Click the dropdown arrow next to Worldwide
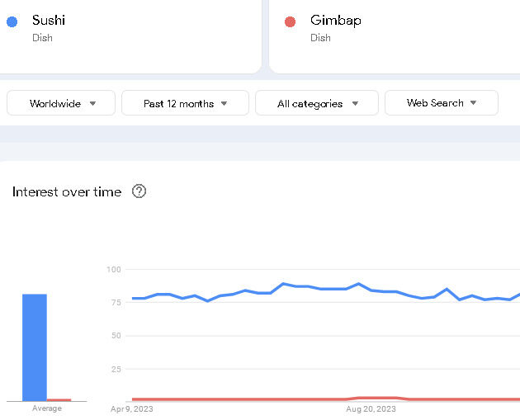The height and width of the screenshot is (420, 520). 92,103
